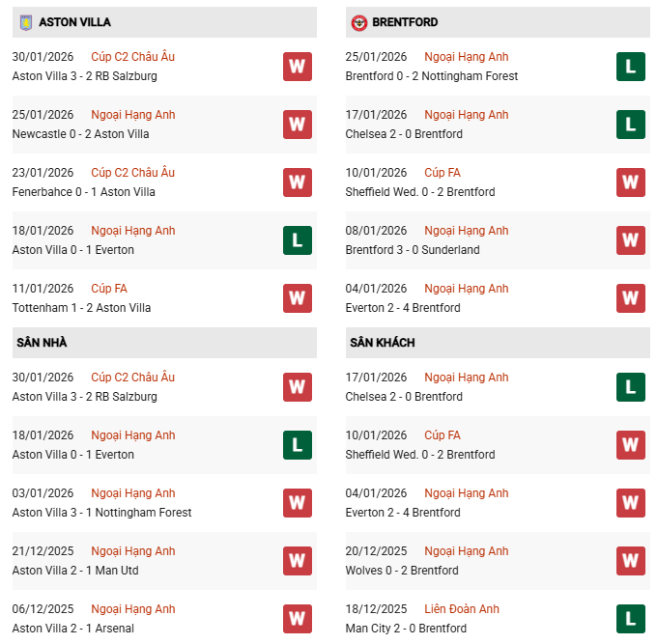Click the W badge beside Brentford 3 - 0 Sunderland
The height and width of the screenshot is (644, 657).
pos(630,240)
